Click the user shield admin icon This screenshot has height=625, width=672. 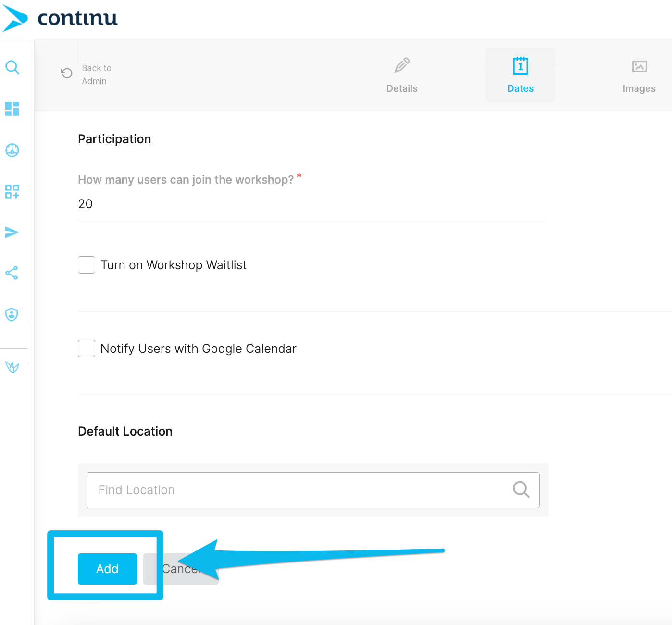click(x=12, y=314)
